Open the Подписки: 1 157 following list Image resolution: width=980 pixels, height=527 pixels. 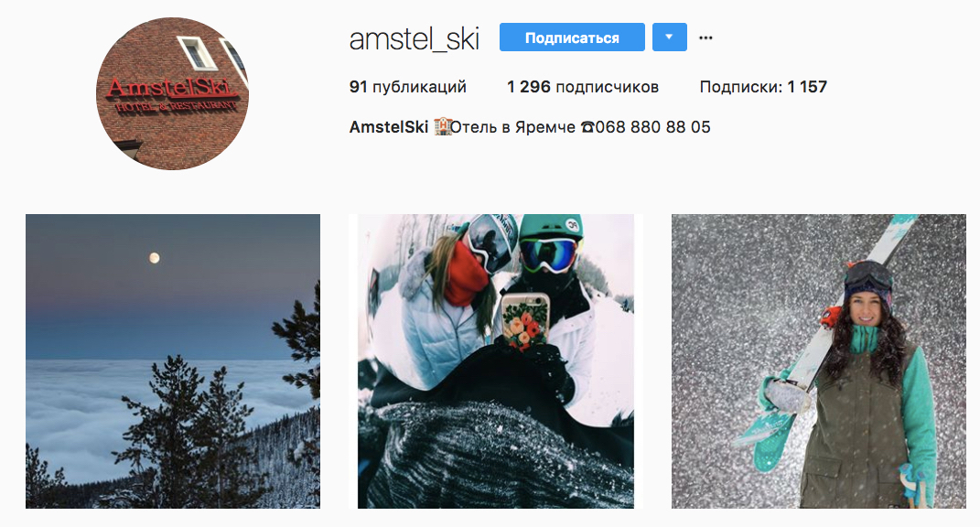tap(763, 87)
